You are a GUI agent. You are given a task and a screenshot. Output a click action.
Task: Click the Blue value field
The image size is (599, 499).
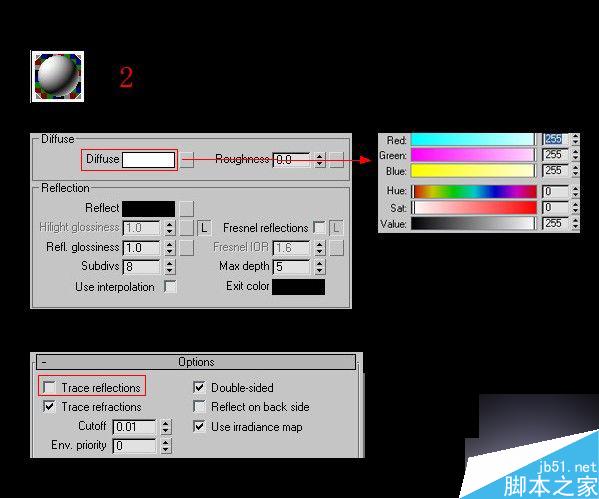(x=555, y=171)
